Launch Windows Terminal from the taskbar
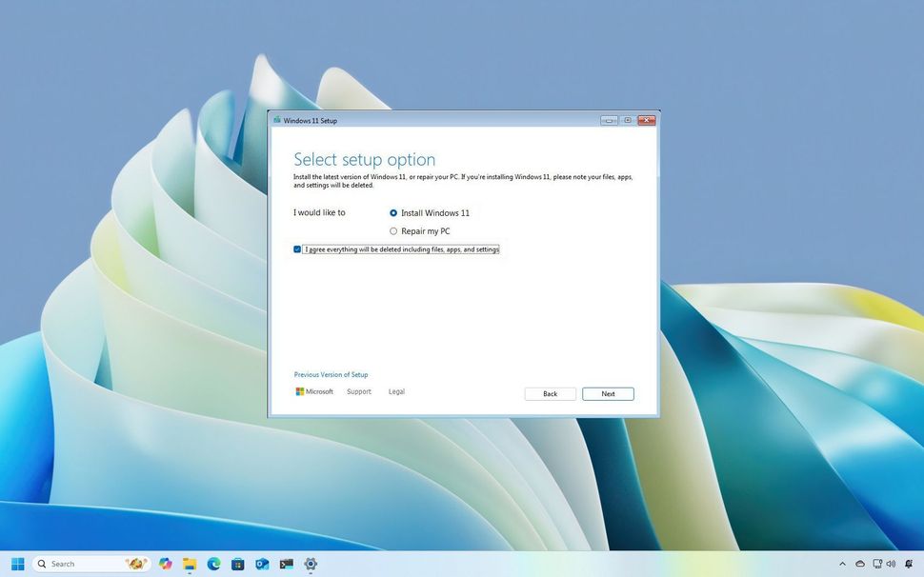 click(x=286, y=564)
